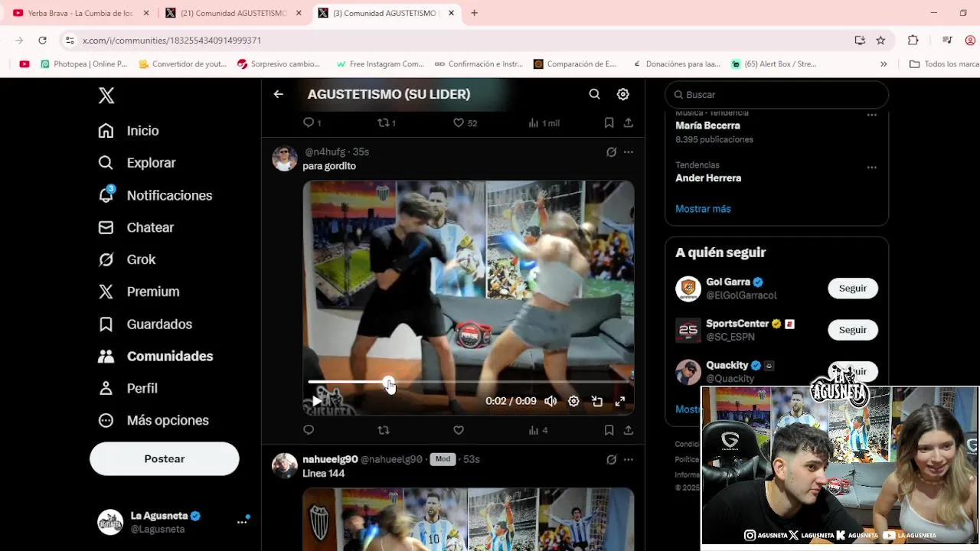The height and width of the screenshot is (551, 980).
Task: Open María Becerra trend
Action: tap(707, 126)
